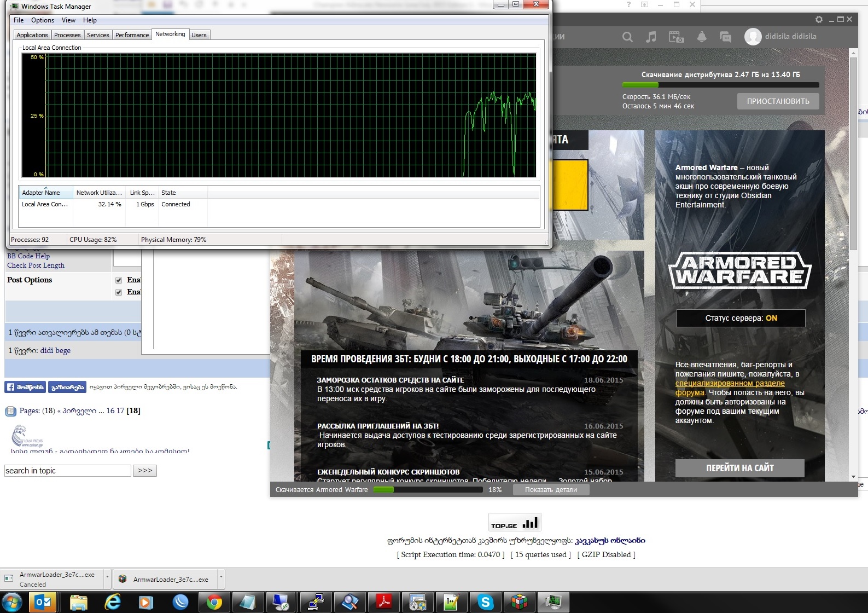The image size is (868, 613).
Task: Toggle the first Post Options checkbox
Action: (119, 280)
